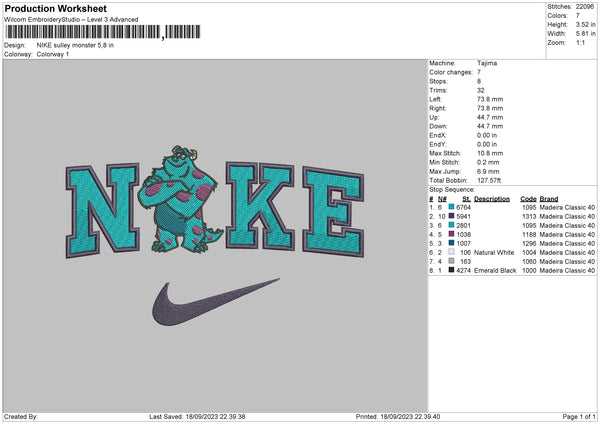Click the Trims value 32
The image size is (600, 424).
pyautogui.click(x=481, y=90)
